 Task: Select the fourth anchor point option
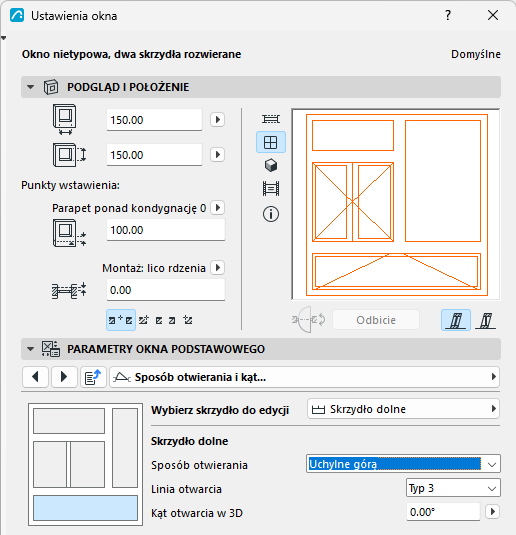(172, 320)
